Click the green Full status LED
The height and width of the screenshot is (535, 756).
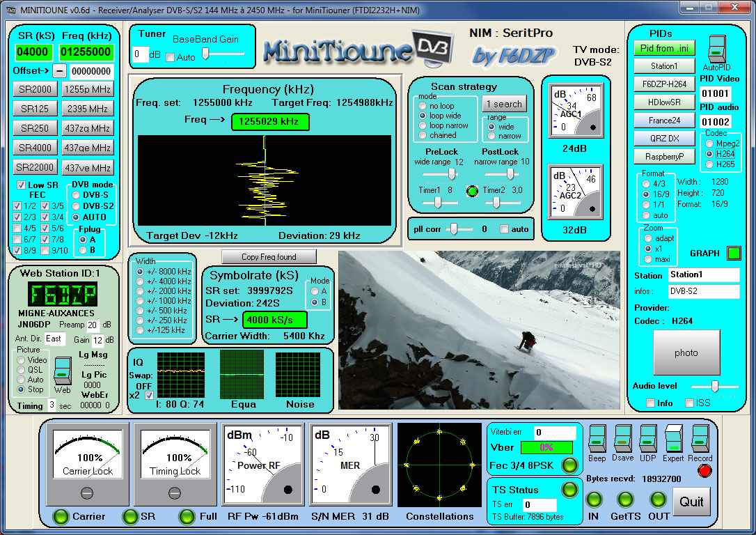point(187,516)
